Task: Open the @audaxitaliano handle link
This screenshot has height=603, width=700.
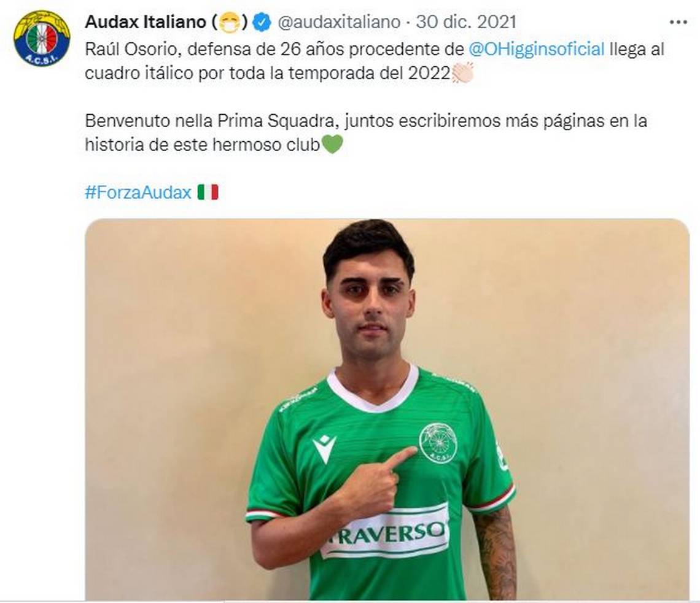Action: (x=340, y=22)
